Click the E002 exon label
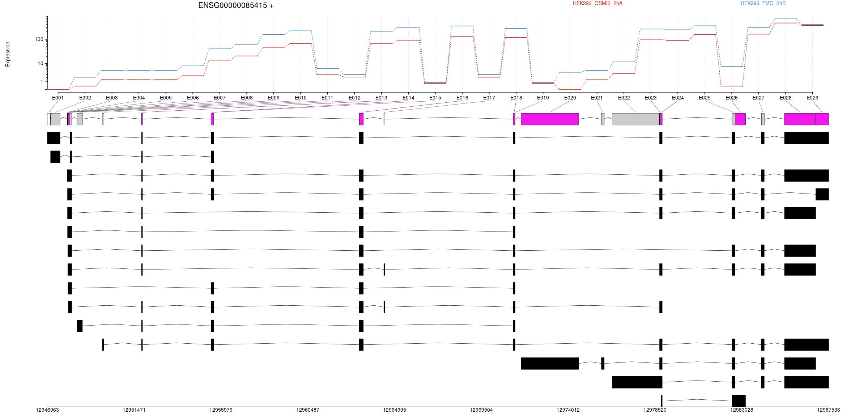Screen dimensions: 868x416 [85, 98]
